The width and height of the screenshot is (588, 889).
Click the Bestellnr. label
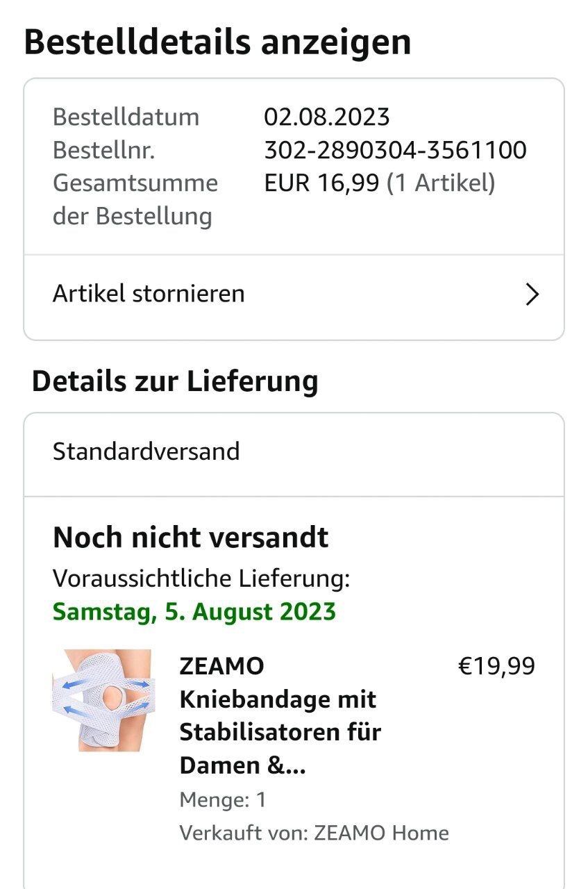coord(103,150)
